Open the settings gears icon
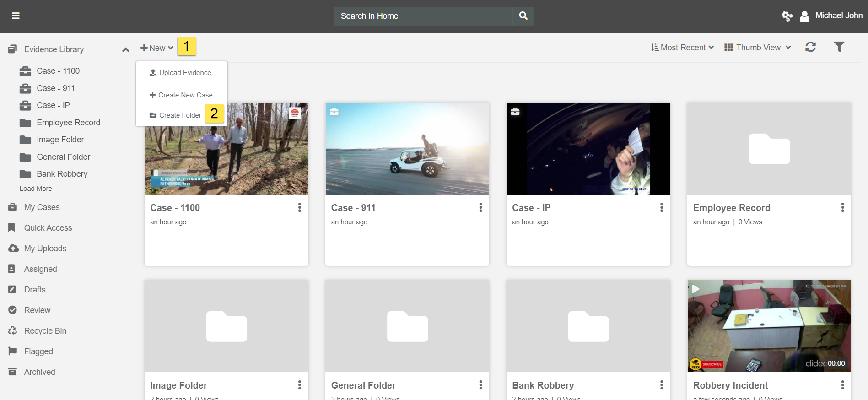This screenshot has height=400, width=868. pyautogui.click(x=787, y=16)
